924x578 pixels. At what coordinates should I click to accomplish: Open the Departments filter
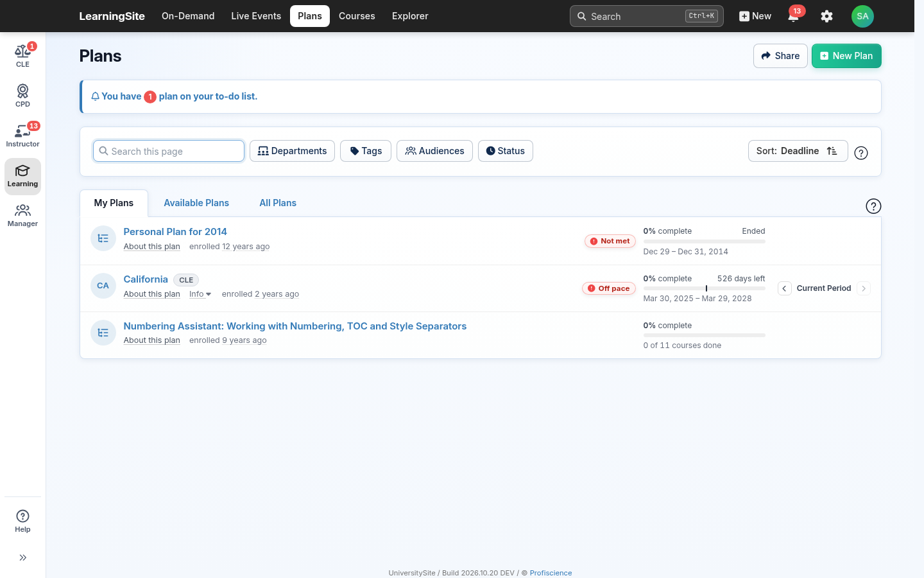(292, 151)
